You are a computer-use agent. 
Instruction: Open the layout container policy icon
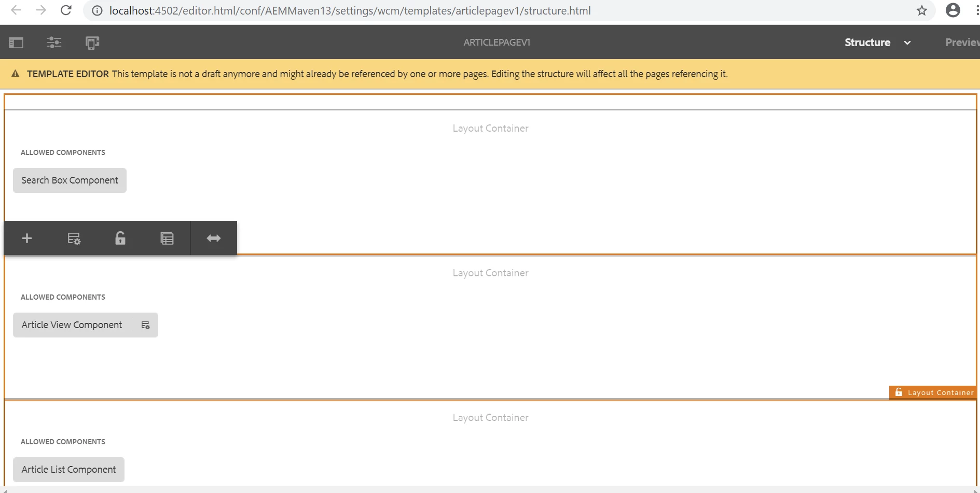coord(74,238)
